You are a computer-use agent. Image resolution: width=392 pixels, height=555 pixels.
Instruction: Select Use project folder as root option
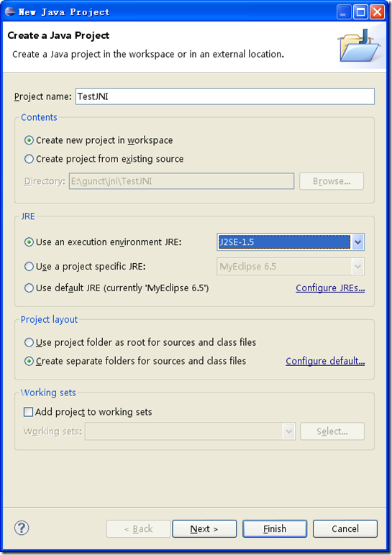coord(140,342)
